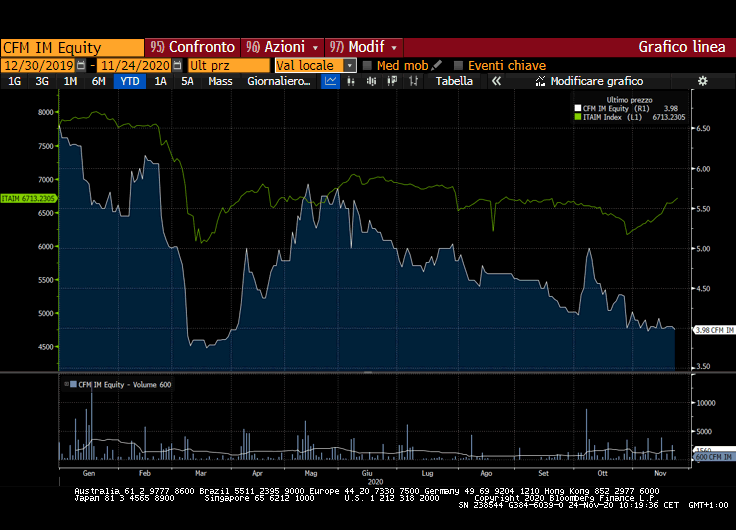This screenshot has width=736, height=530.
Task: Switch to the 3G range tab
Action: [x=42, y=81]
